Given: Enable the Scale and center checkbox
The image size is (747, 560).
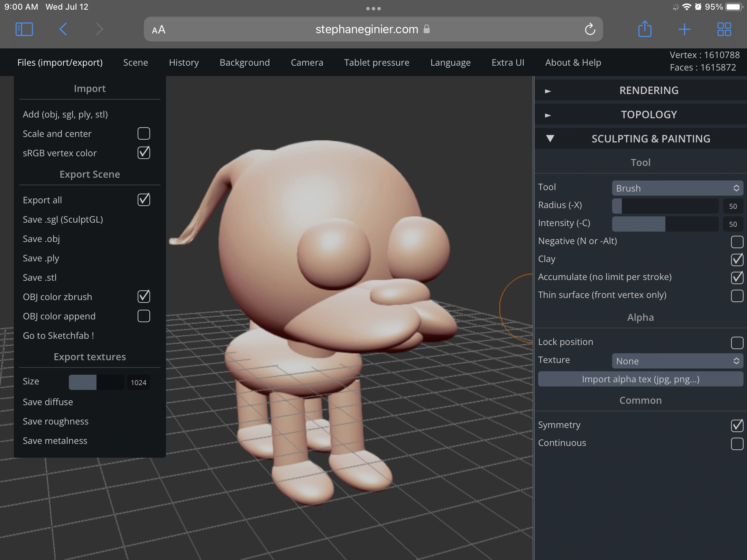Looking at the screenshot, I should [144, 133].
